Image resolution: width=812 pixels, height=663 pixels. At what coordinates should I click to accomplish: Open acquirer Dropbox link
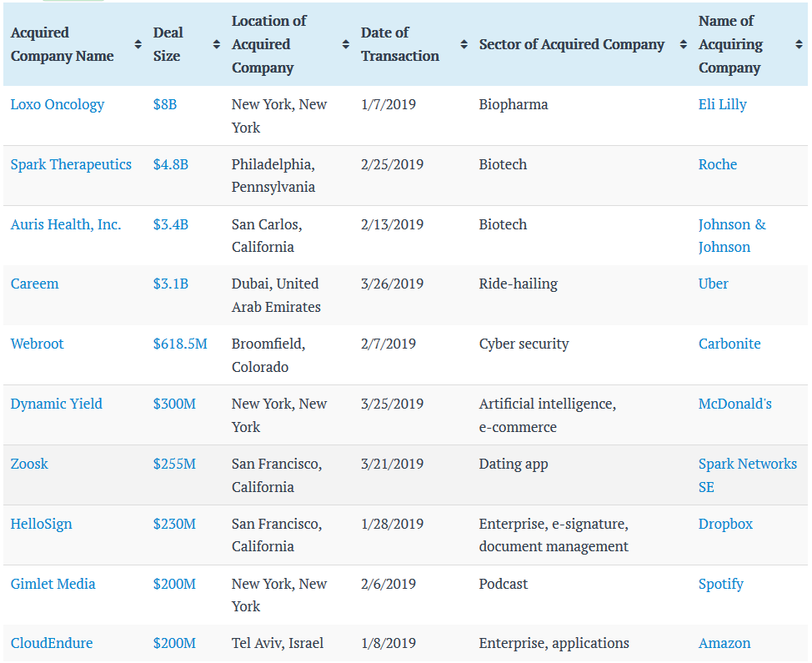725,524
